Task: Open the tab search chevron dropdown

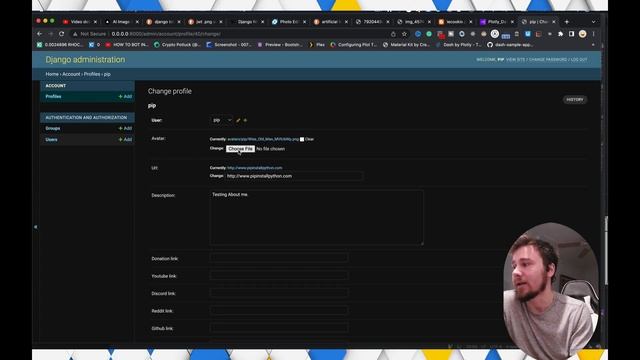Action: pyautogui.click(x=593, y=22)
